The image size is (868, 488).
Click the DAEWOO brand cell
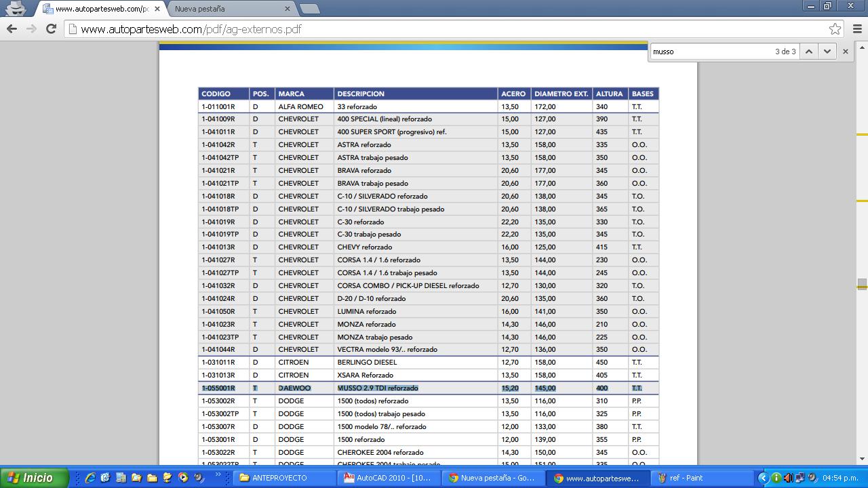(x=294, y=388)
